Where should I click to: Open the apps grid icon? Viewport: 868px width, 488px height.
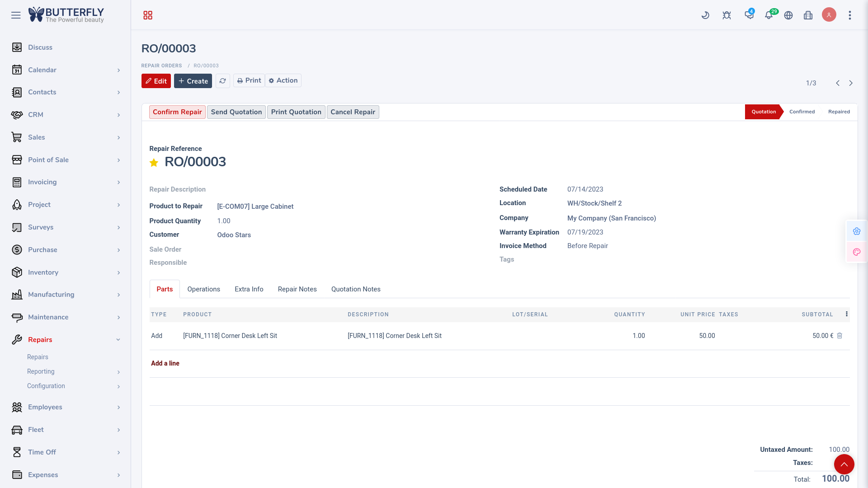[x=148, y=15]
